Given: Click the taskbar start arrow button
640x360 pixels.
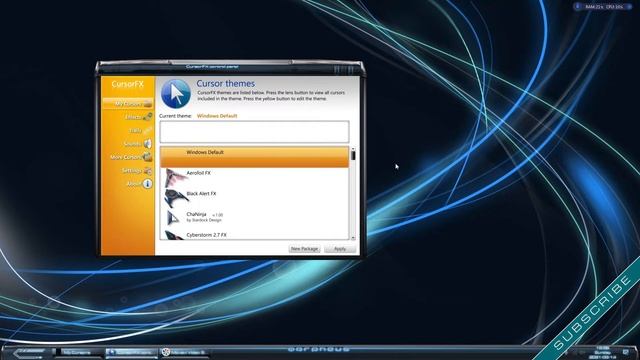Looking at the screenshot, I should tap(29, 353).
